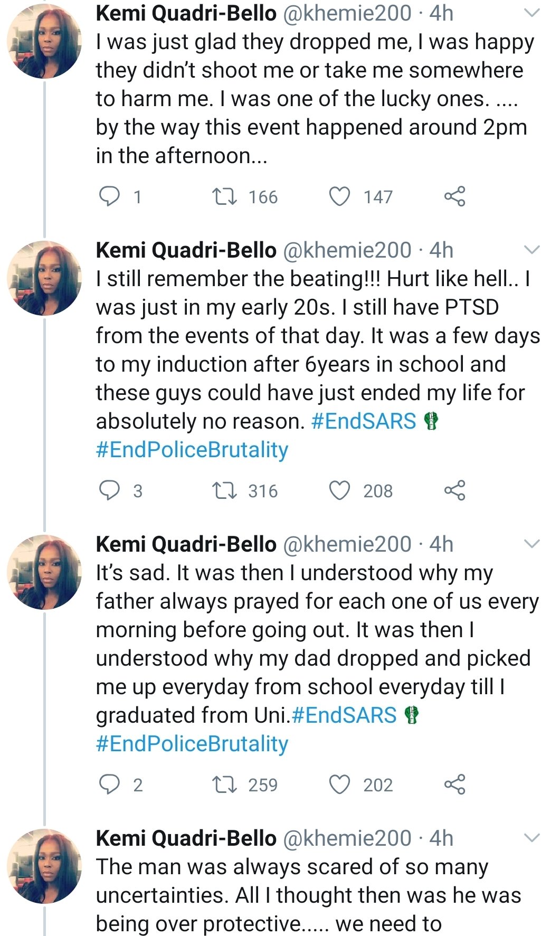This screenshot has height=936, width=560.
Task: Like the tweet with 208 likes
Action: click(x=339, y=491)
